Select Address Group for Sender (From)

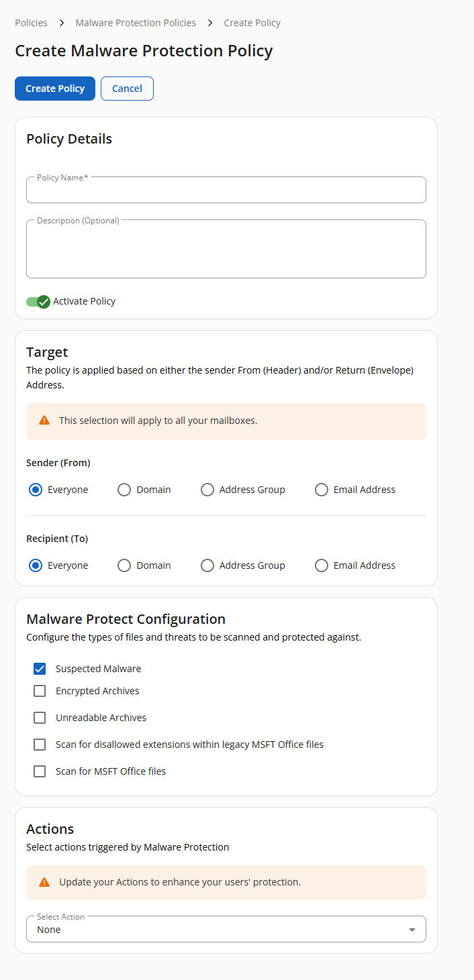pyautogui.click(x=207, y=490)
